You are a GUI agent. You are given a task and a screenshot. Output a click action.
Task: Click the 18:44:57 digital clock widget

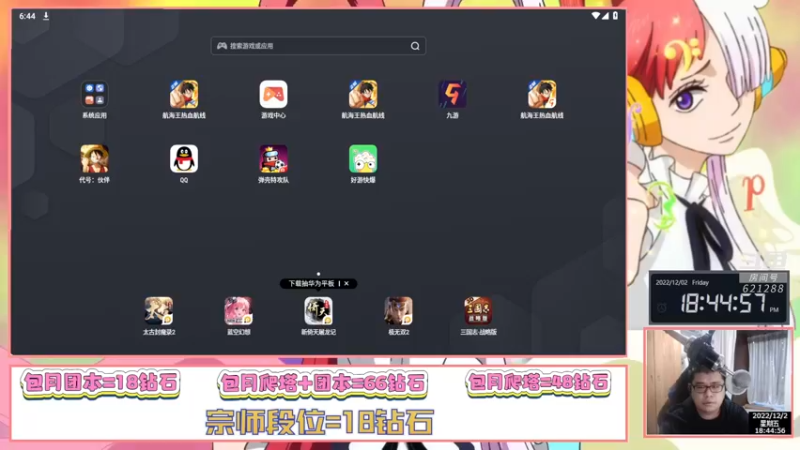coord(719,298)
